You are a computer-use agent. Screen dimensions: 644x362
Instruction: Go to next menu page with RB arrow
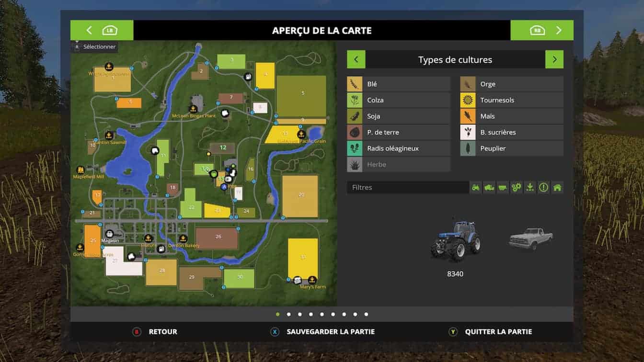pos(542,31)
